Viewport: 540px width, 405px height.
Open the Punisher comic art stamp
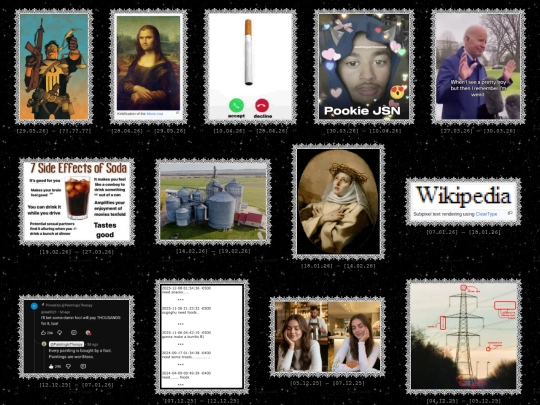[54, 67]
